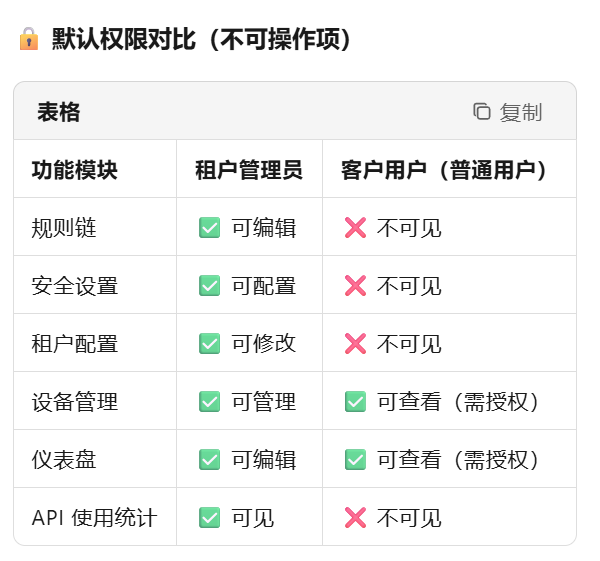
Task: Select the heading 默认权限对比（不可操作项）
Action: [x=201, y=39]
